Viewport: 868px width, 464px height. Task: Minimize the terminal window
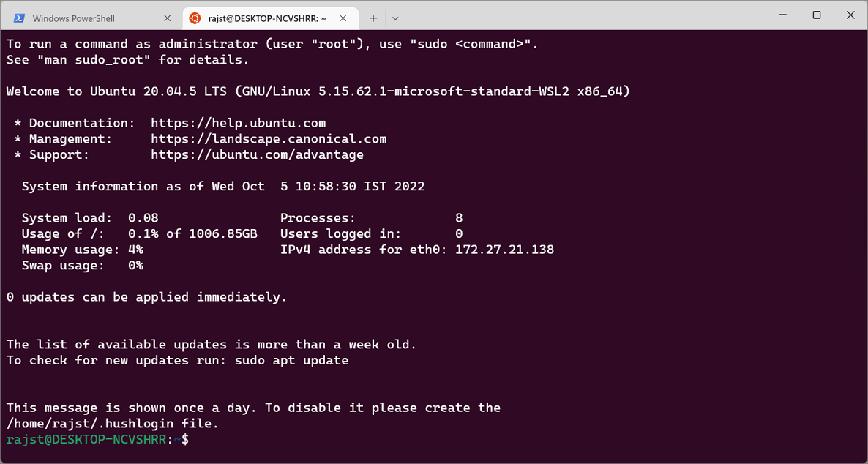point(782,15)
